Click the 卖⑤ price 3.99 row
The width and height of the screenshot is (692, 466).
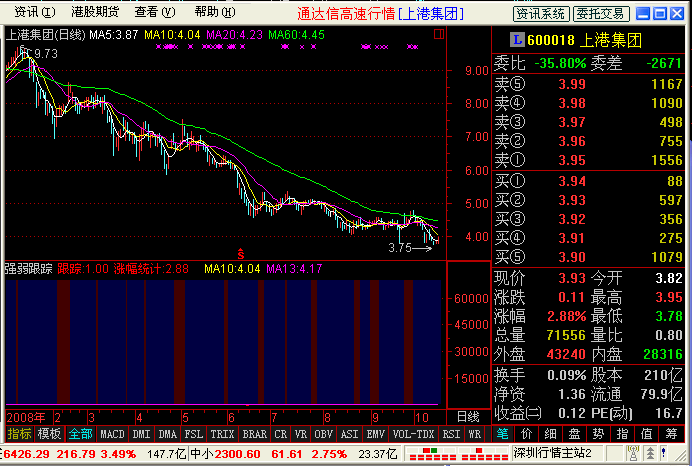click(x=588, y=84)
